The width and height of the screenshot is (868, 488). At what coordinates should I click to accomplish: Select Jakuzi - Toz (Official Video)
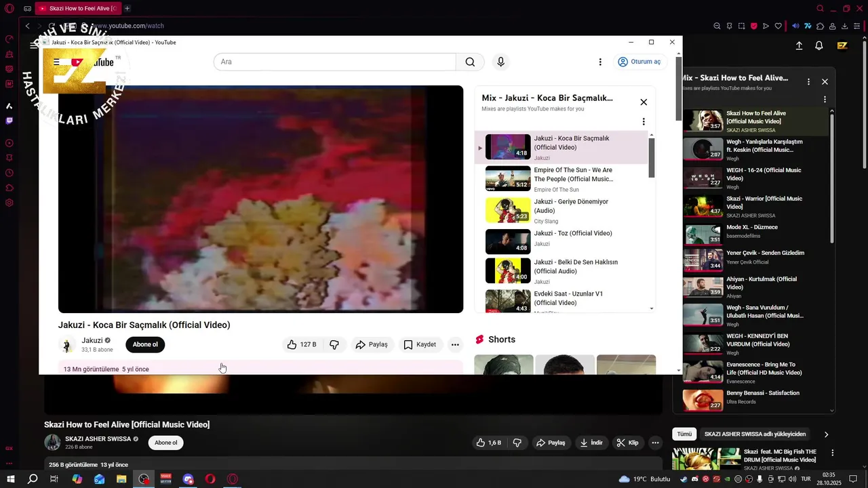pyautogui.click(x=561, y=242)
